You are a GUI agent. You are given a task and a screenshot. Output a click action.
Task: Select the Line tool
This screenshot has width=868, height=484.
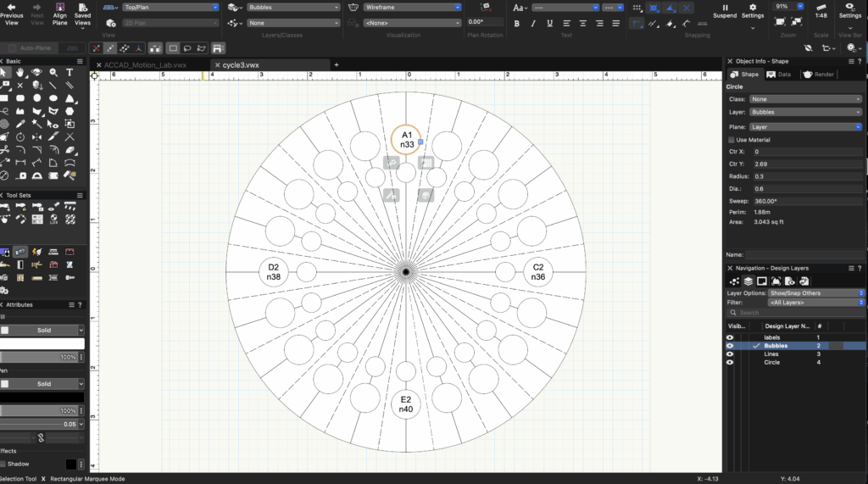click(53, 86)
